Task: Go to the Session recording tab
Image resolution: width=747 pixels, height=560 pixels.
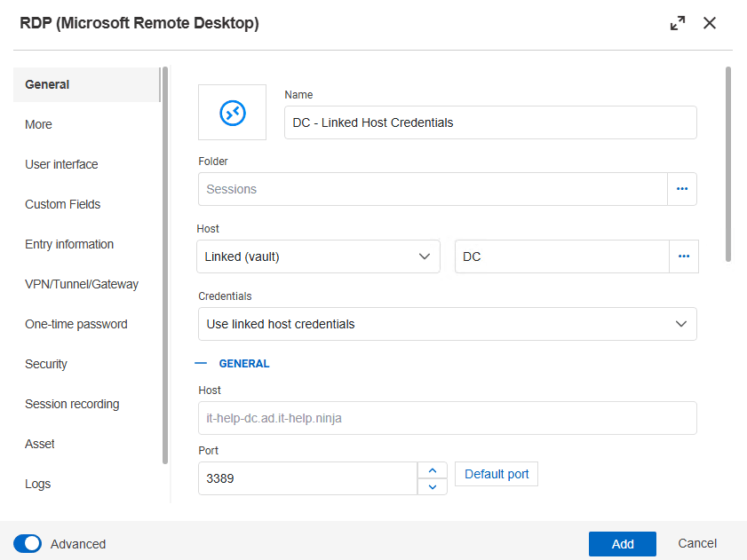Action: 72,404
